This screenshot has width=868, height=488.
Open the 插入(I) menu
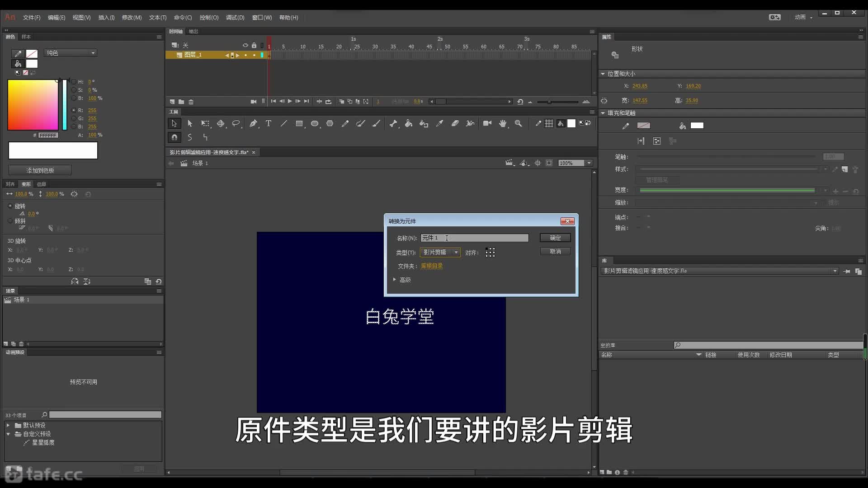[x=106, y=18]
